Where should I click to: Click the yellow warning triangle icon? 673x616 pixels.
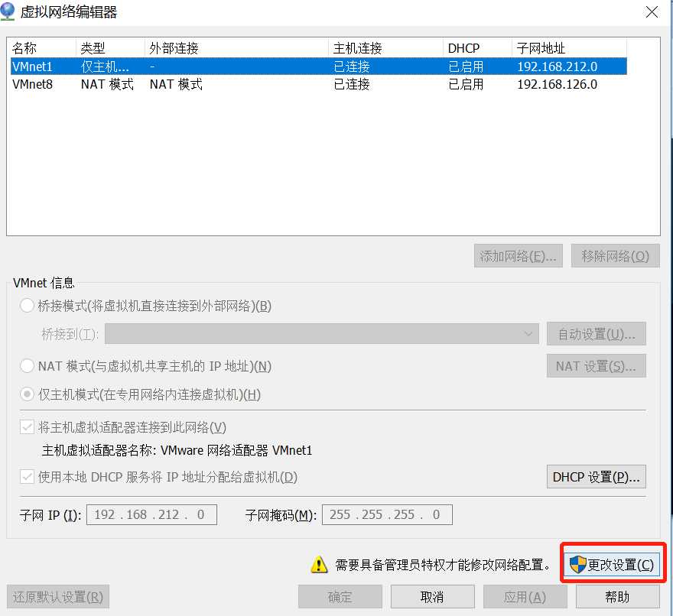tap(319, 565)
